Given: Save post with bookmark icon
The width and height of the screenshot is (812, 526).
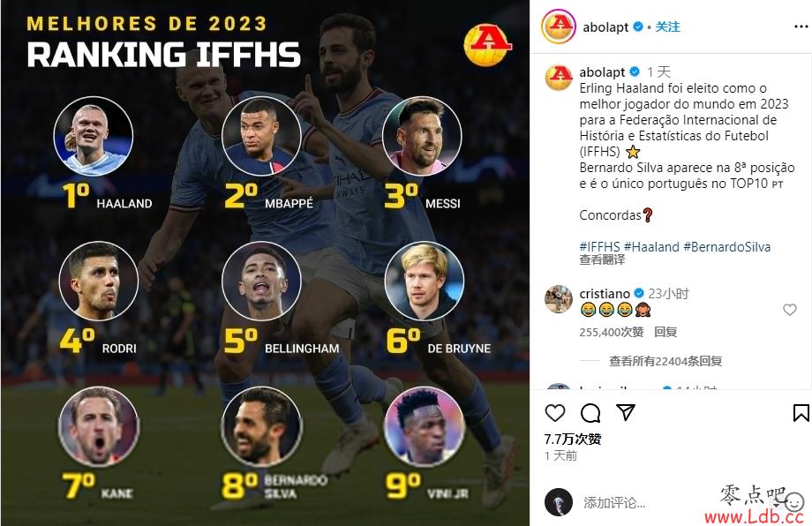Looking at the screenshot, I should (801, 413).
